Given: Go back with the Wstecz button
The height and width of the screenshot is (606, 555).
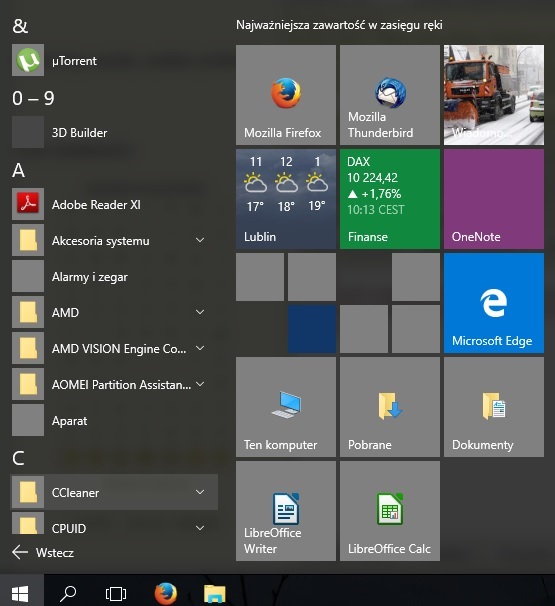Looking at the screenshot, I should tap(43, 552).
